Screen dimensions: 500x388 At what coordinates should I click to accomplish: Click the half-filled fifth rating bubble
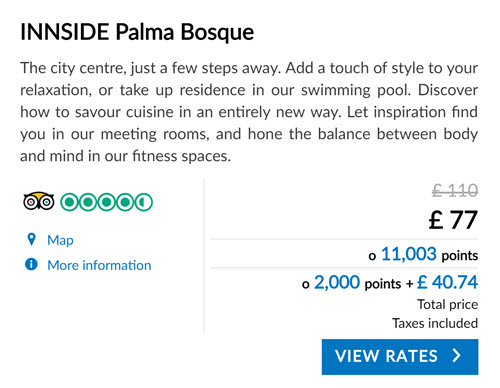pos(144,202)
